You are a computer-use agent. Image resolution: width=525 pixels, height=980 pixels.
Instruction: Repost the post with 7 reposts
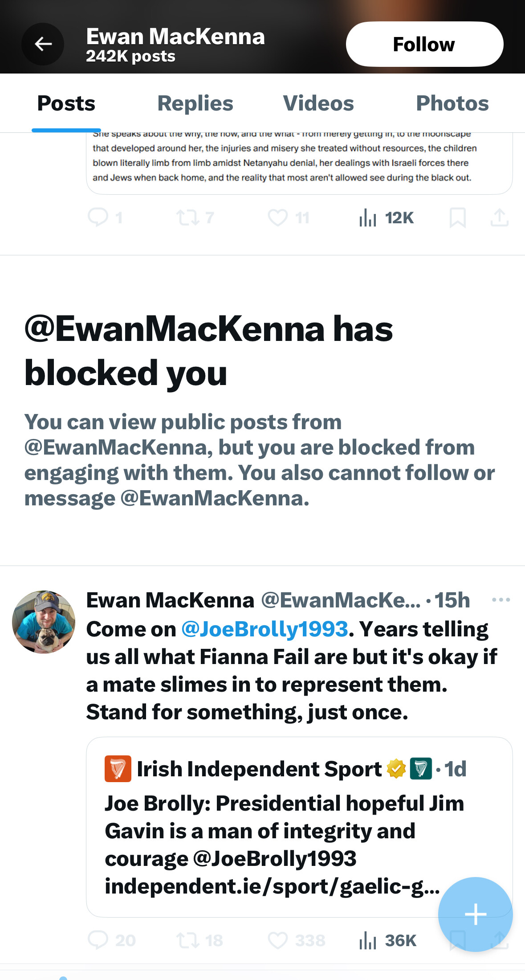click(187, 217)
